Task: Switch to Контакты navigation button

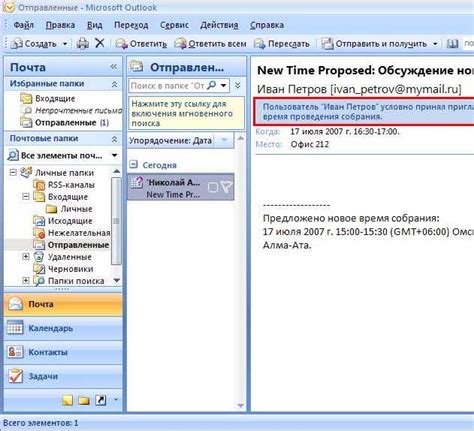Action: pyautogui.click(x=63, y=352)
